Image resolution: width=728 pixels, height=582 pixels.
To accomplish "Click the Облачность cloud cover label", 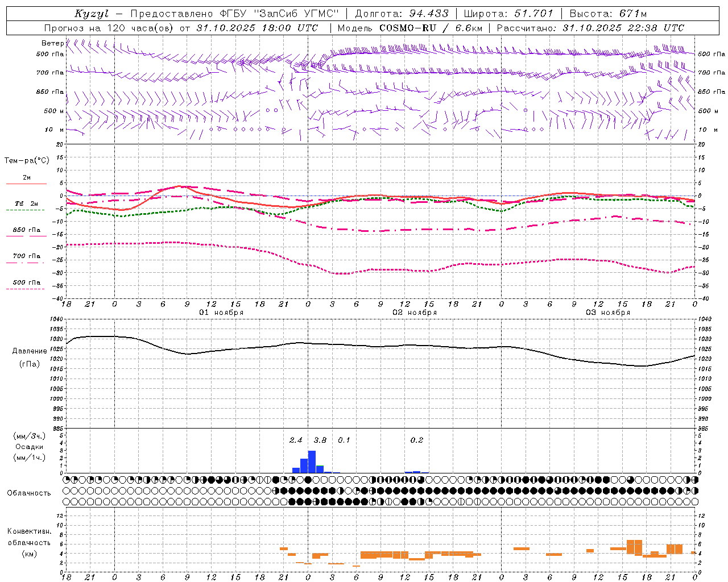I will (29, 493).
